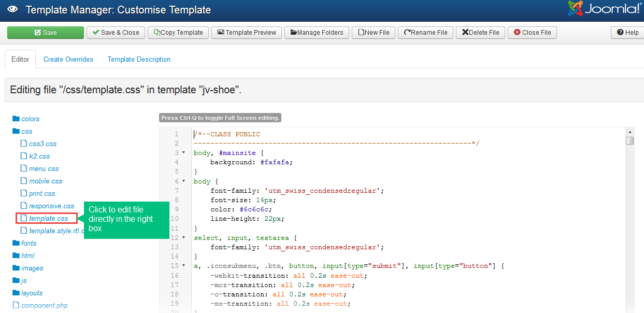This screenshot has height=313, width=644.
Task: Click the Joomla! logo
Action: point(605,9)
